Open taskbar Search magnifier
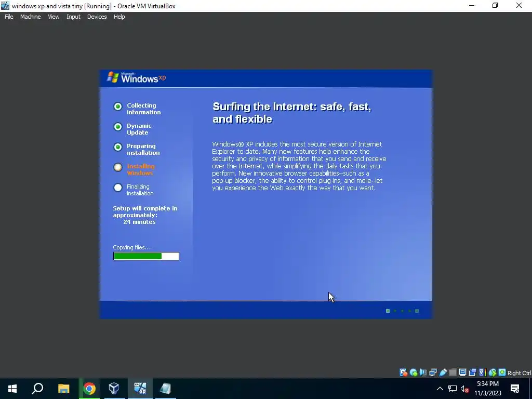 (x=37, y=389)
